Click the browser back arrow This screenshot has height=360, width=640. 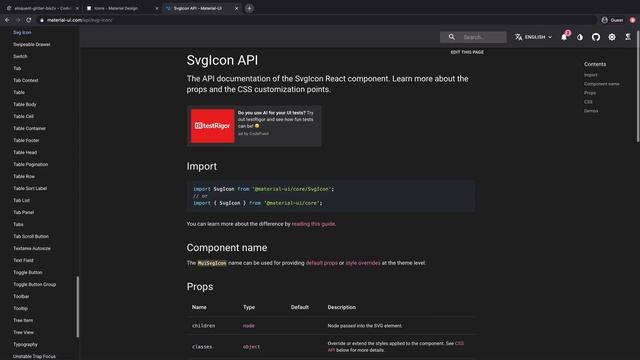[7, 20]
